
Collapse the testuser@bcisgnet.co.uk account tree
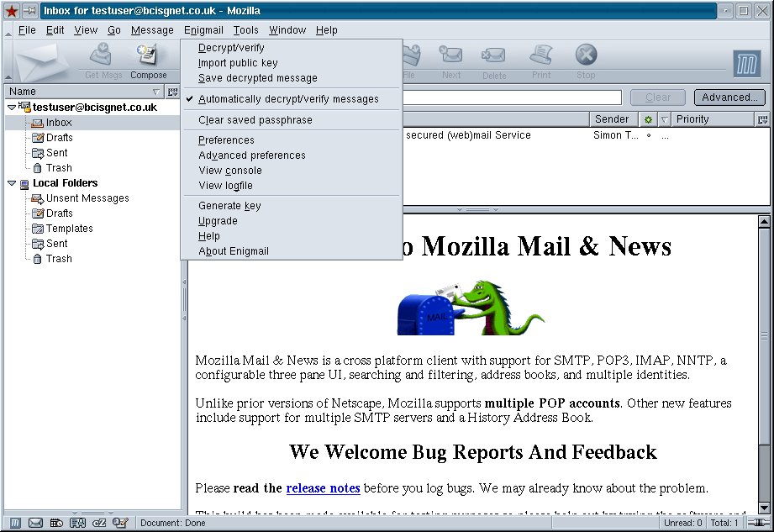pos(12,107)
